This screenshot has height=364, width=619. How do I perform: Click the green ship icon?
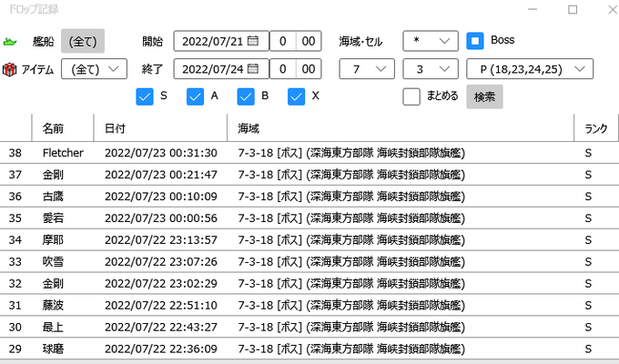10,42
